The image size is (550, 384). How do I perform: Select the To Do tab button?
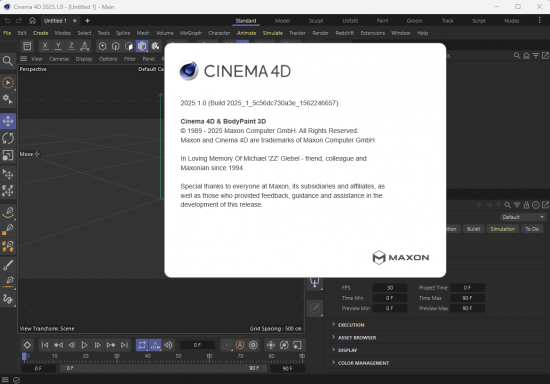[532, 229]
